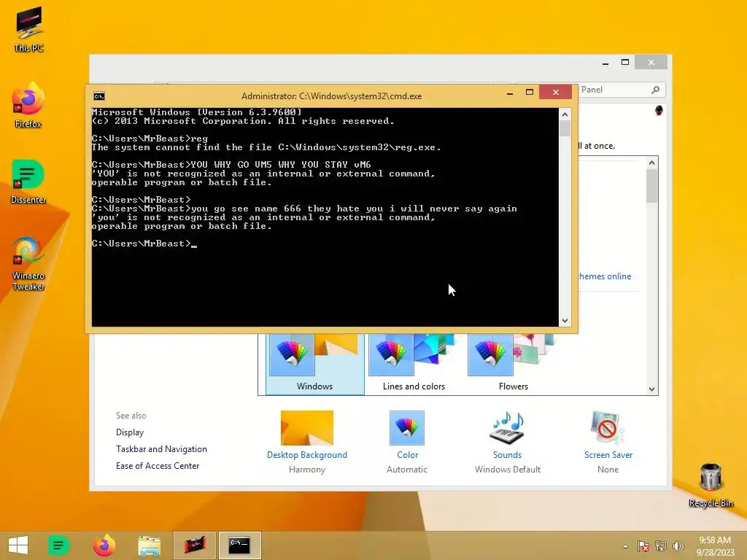Click the search magnifier in Control Panel
747x560 pixels.
click(656, 90)
